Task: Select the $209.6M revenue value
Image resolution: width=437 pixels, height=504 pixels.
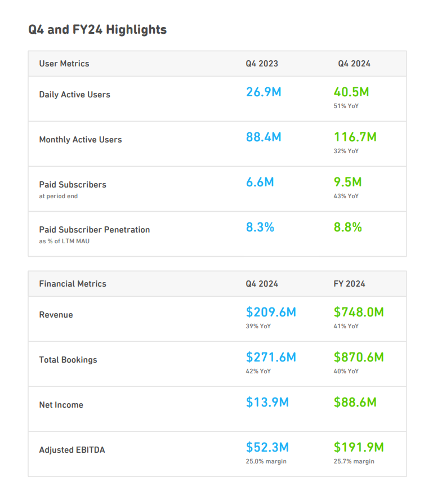Action: (x=271, y=312)
